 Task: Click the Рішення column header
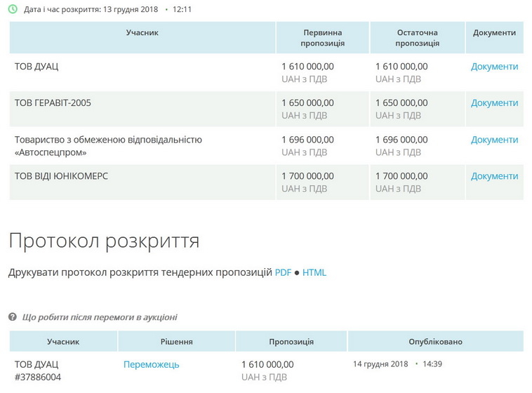[176, 342]
